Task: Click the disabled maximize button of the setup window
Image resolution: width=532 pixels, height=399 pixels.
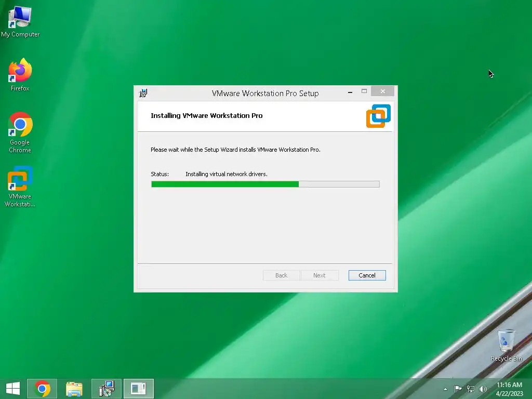Action: click(x=364, y=91)
